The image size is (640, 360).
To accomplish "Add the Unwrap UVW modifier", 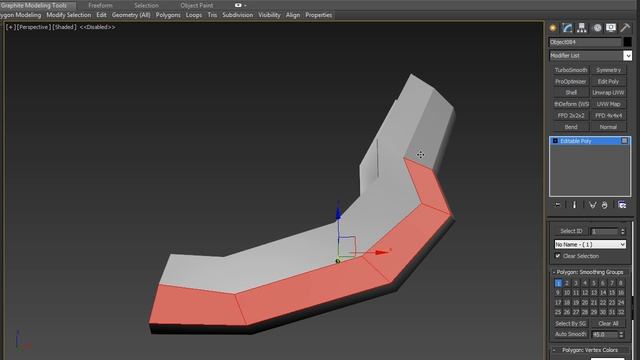I will click(x=608, y=93).
